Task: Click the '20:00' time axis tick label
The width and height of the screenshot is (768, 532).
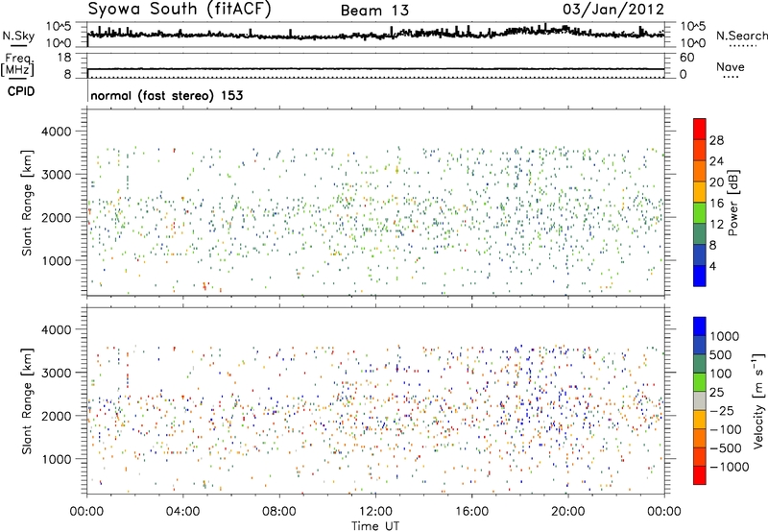Action: [568, 512]
